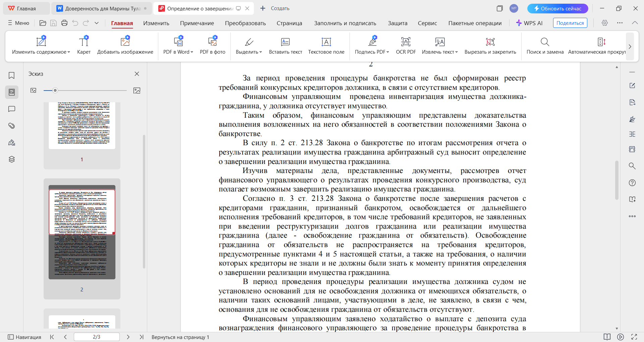Viewport: 644px width, 342px height.
Task: Open Поиск и замена tool
Action: [544, 45]
